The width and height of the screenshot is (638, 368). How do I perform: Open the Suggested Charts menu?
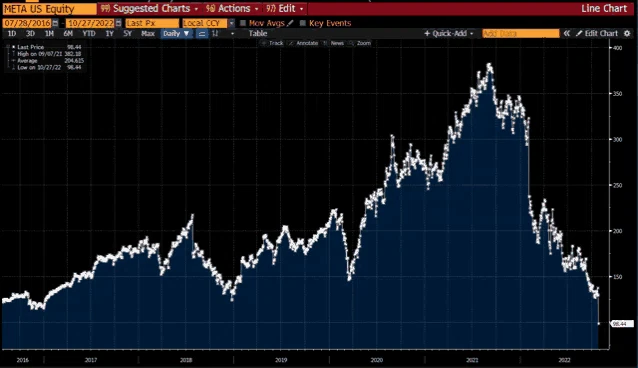(149, 9)
